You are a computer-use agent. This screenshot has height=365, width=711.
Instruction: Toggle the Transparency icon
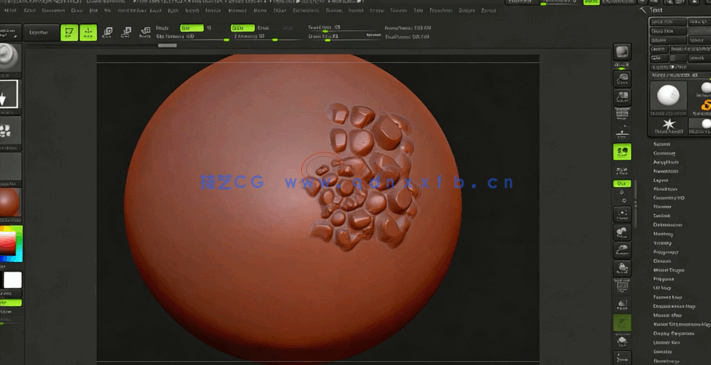pyautogui.click(x=623, y=305)
